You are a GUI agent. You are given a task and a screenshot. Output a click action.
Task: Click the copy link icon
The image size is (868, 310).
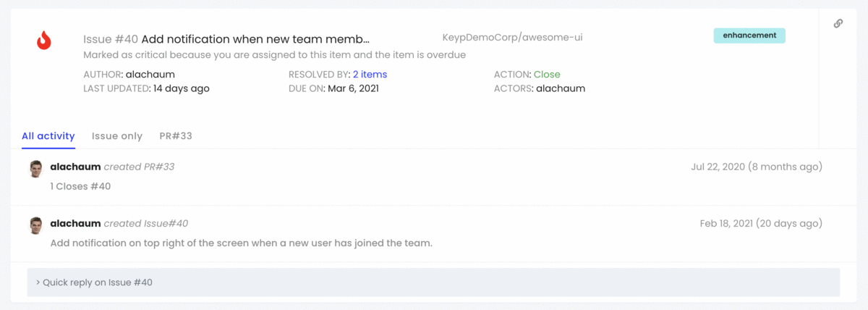(838, 23)
